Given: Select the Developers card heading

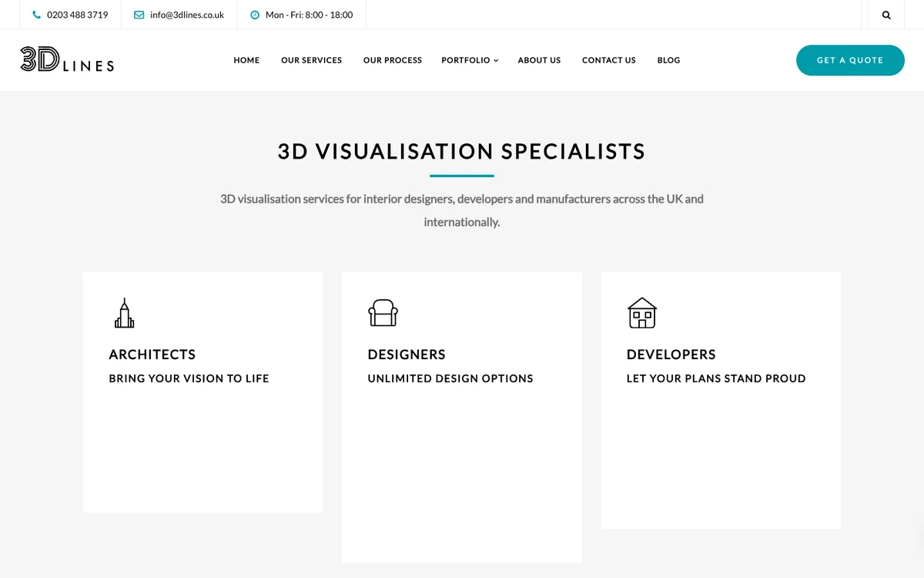Looking at the screenshot, I should (x=671, y=355).
